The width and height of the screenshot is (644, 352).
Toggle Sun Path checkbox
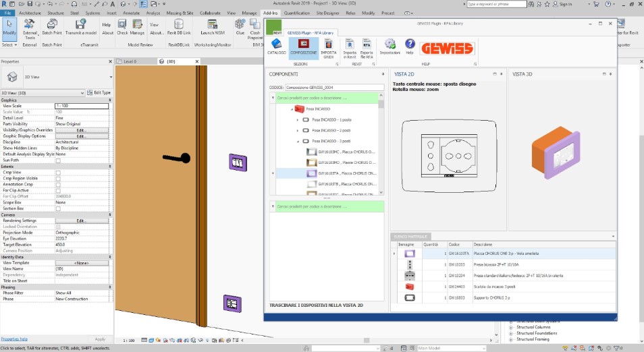(x=58, y=160)
